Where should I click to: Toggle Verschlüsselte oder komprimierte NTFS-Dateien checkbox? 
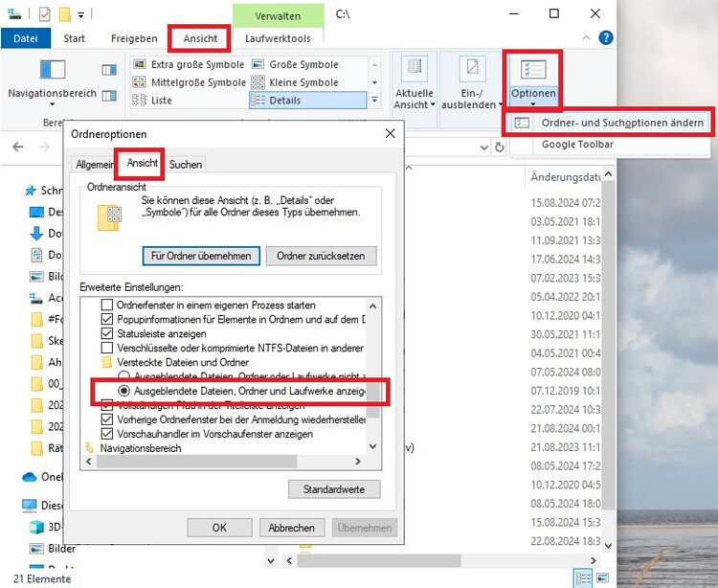click(x=106, y=348)
